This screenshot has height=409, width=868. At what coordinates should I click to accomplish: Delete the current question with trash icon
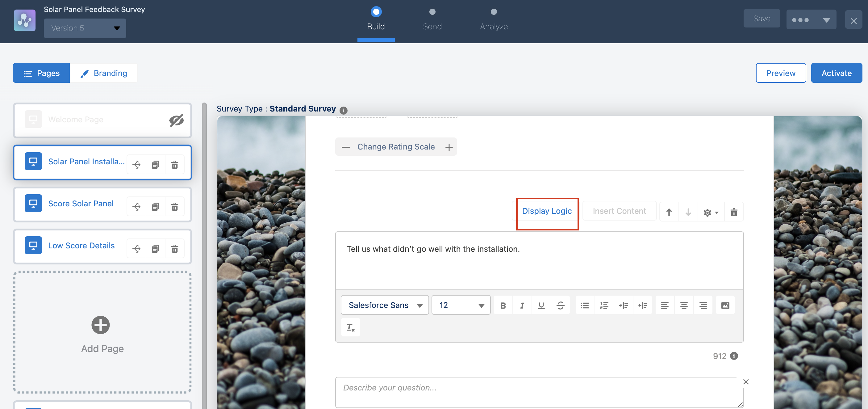pyautogui.click(x=733, y=212)
